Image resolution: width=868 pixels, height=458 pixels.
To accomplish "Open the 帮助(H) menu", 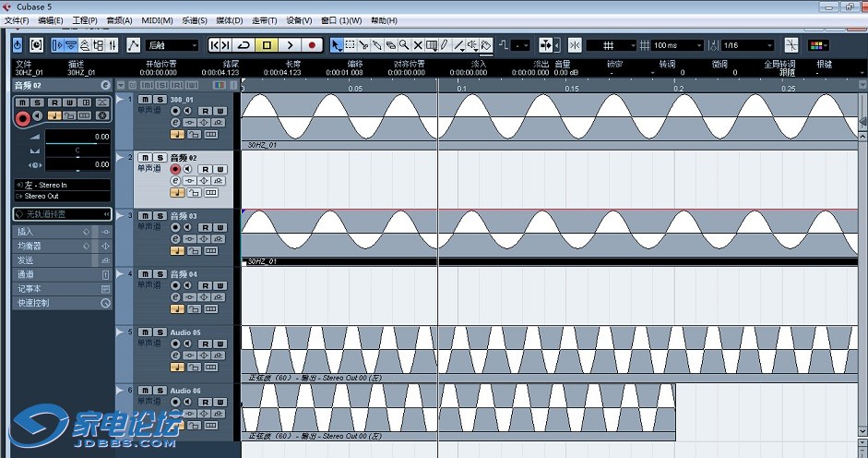I will [x=384, y=20].
